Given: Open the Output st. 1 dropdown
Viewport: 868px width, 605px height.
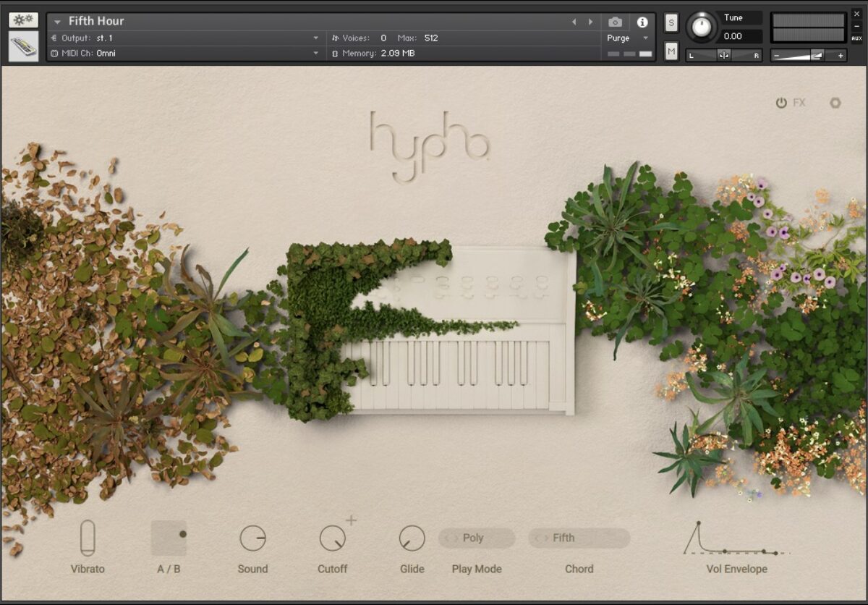Looking at the screenshot, I should (x=187, y=38).
